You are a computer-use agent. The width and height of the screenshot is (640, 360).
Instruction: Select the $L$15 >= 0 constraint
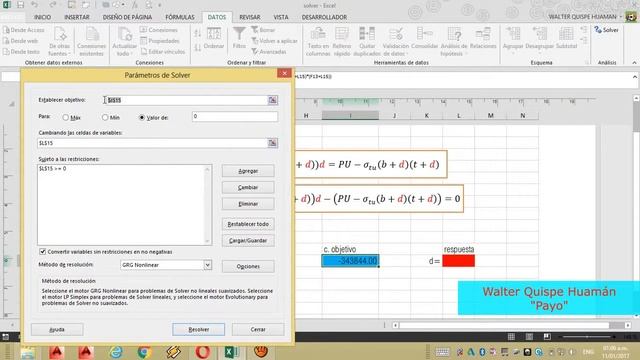point(52,169)
